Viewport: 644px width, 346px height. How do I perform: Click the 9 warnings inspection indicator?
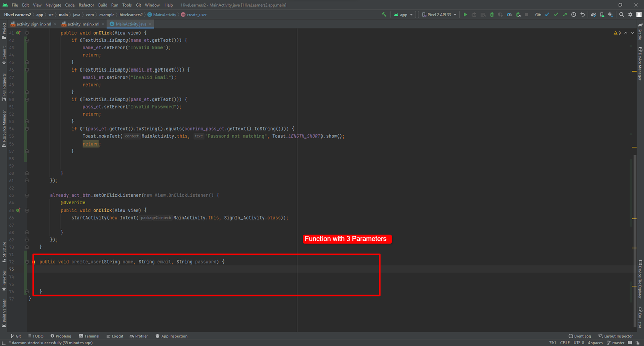coord(617,33)
